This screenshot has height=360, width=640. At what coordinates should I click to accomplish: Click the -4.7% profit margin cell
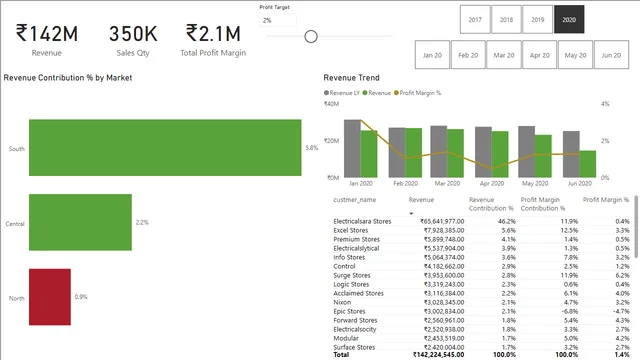pos(621,311)
